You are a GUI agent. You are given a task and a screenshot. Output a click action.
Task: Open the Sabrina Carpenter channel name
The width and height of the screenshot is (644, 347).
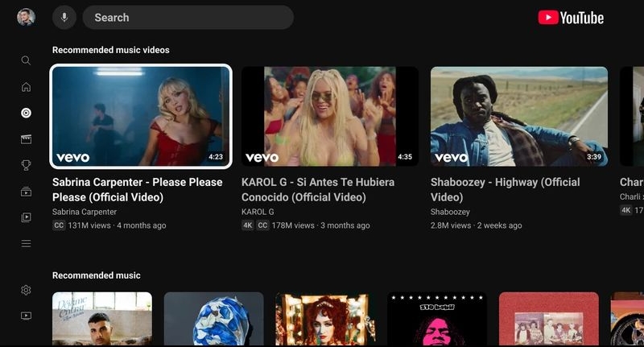tap(85, 212)
